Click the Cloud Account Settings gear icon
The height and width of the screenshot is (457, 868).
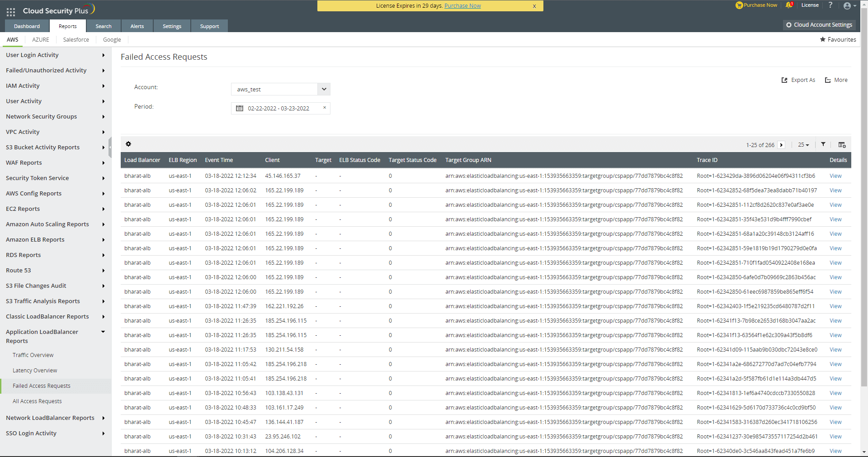pyautogui.click(x=789, y=25)
